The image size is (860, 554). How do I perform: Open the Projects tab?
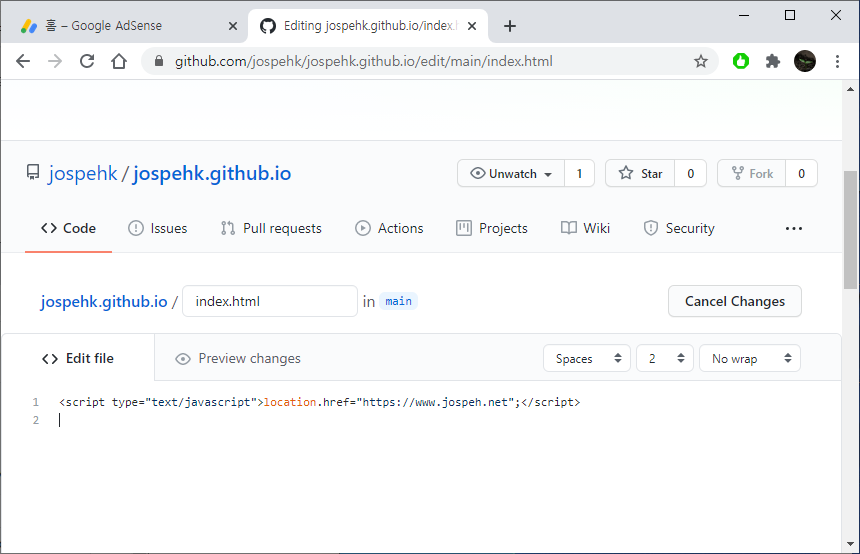click(x=492, y=228)
